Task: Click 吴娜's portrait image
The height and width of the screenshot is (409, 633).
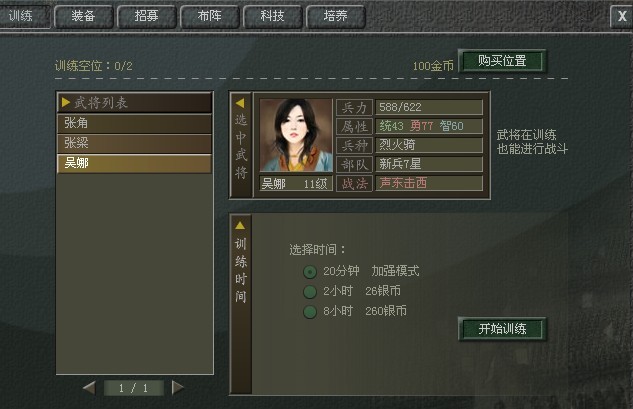Action: pyautogui.click(x=296, y=135)
